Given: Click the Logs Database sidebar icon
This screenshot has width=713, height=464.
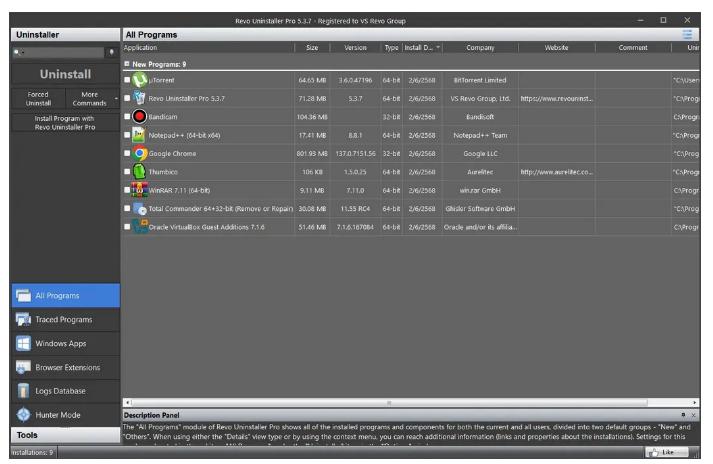Looking at the screenshot, I should tap(23, 391).
